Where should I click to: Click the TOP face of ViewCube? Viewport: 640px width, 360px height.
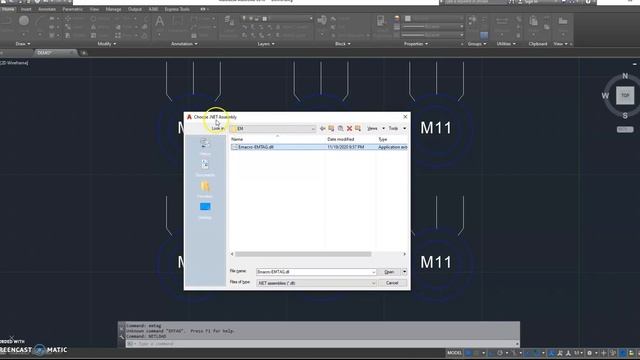625,96
